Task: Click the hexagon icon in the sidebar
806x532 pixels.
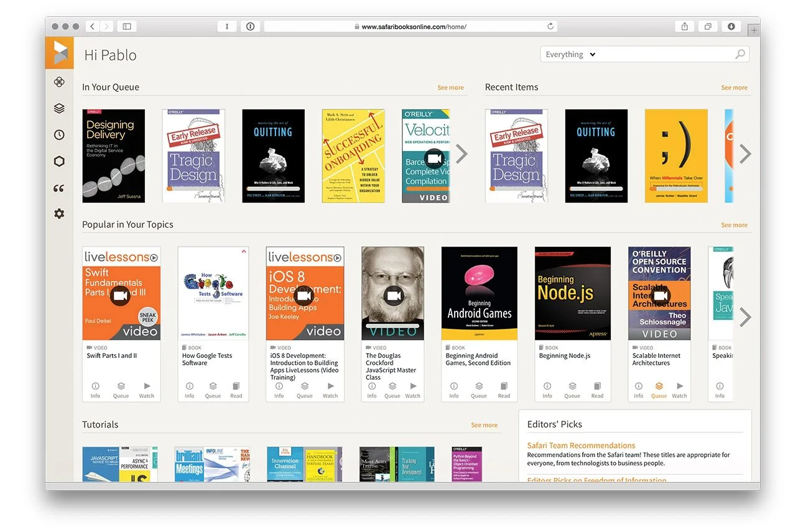Action: click(x=59, y=162)
